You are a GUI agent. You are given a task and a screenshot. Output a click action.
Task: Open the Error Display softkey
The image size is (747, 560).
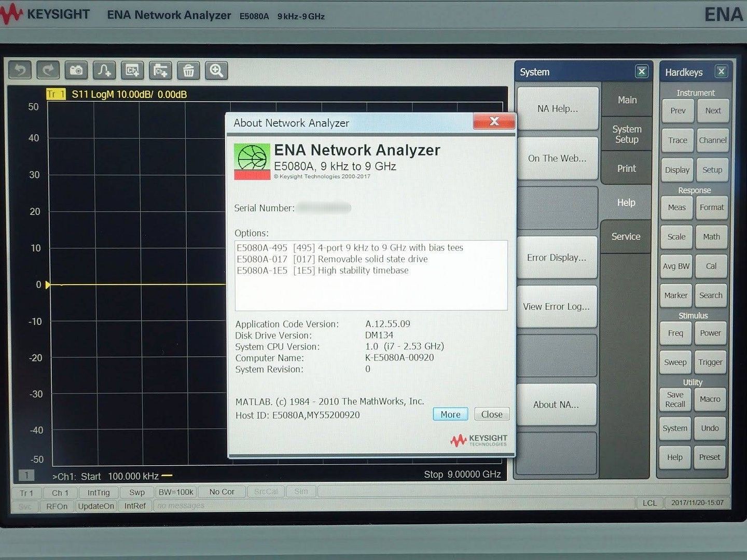click(x=557, y=258)
